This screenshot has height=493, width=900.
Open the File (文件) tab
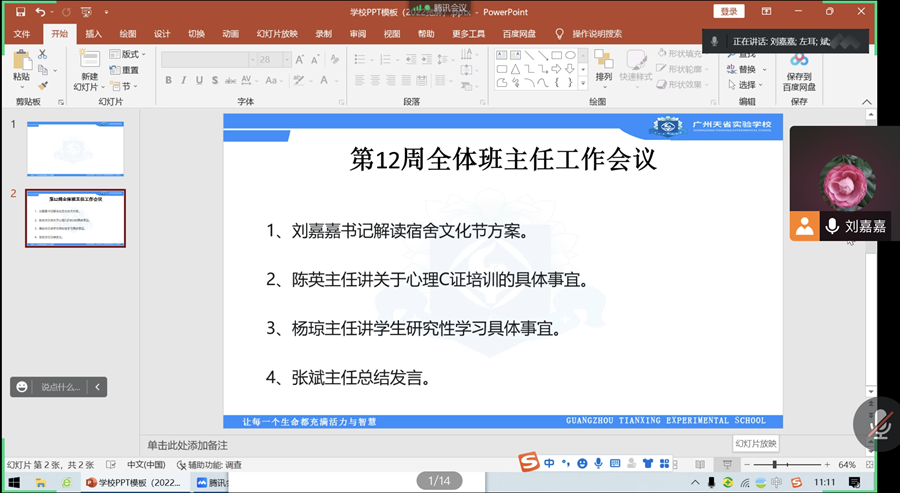pos(22,34)
